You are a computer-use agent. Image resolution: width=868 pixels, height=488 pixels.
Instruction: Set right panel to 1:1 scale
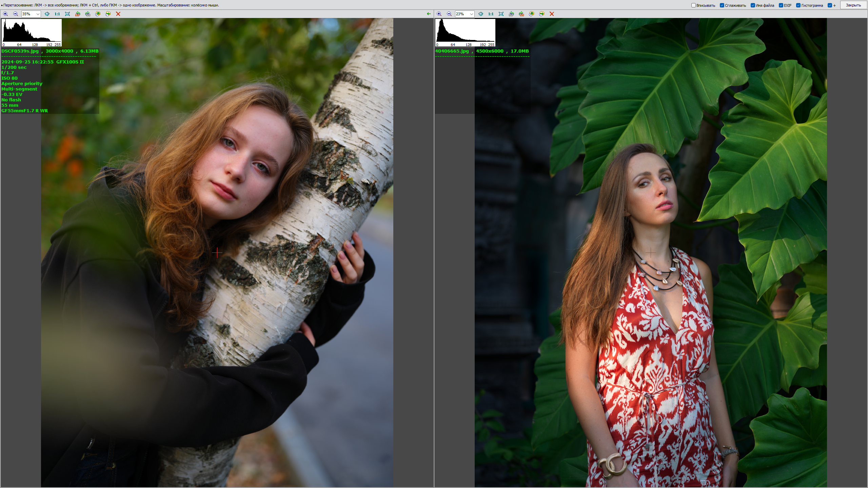click(x=491, y=14)
